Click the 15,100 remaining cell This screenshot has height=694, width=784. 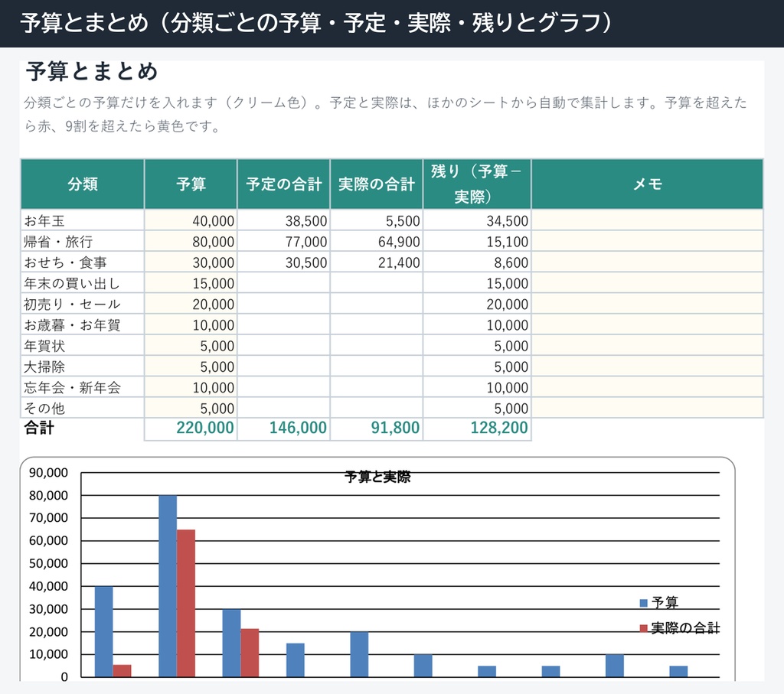[x=477, y=241]
